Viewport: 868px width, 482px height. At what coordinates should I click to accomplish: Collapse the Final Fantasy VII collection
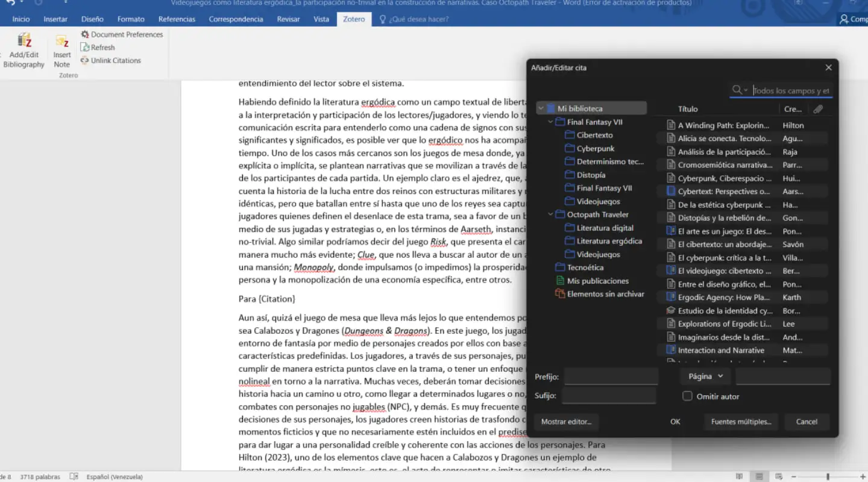click(550, 122)
